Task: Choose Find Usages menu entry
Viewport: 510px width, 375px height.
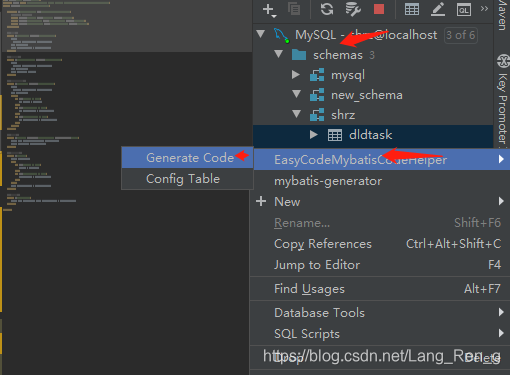Action: [x=380, y=289]
